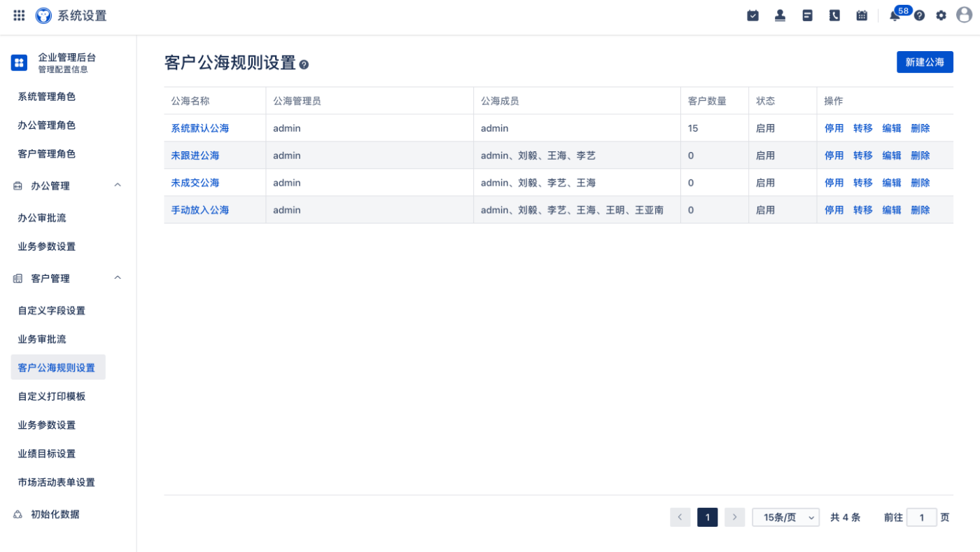Viewport: 980px width, 552px height.
Task: Open 业务参数设置 under 办公管理
Action: point(47,247)
